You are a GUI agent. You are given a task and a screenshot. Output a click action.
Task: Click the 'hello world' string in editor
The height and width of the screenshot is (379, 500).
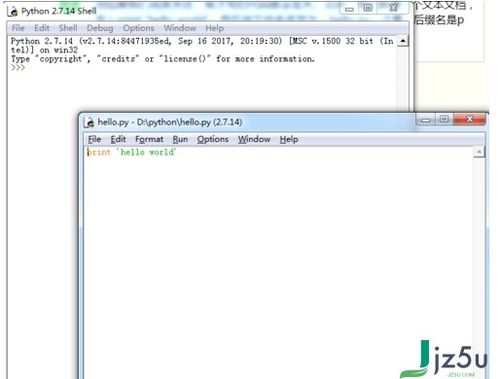(x=146, y=152)
